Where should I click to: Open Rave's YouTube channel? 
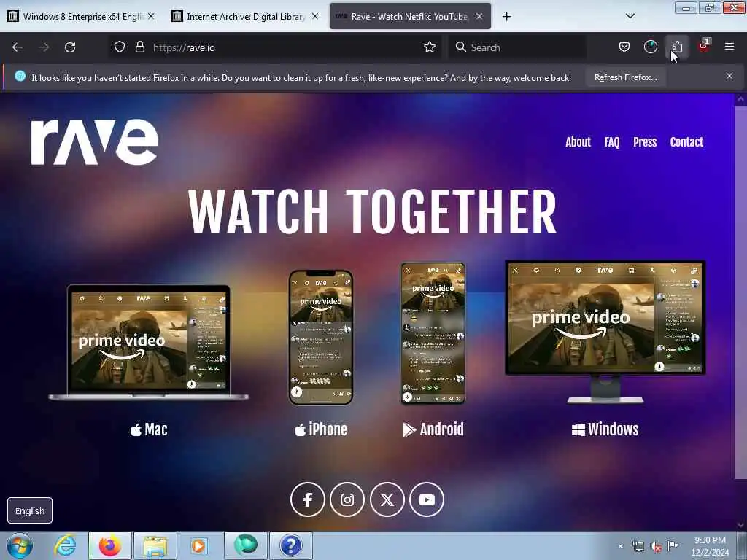(x=427, y=499)
